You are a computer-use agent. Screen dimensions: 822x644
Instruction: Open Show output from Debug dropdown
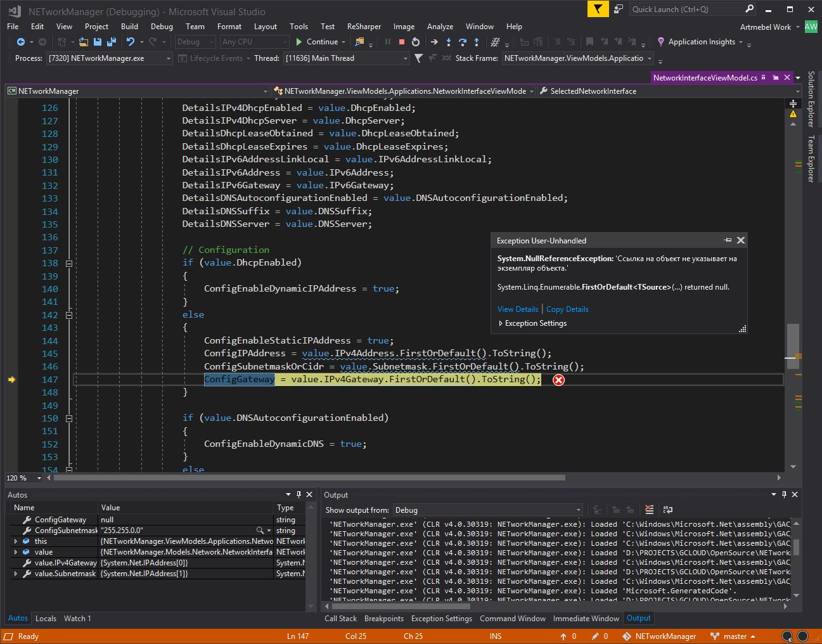point(487,510)
